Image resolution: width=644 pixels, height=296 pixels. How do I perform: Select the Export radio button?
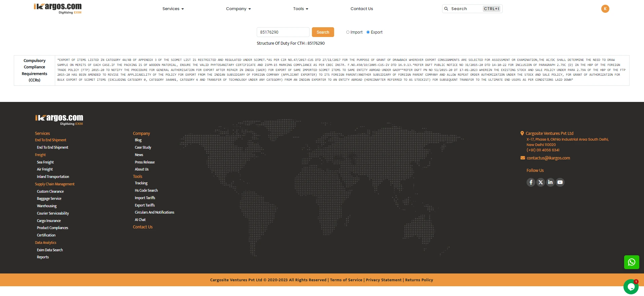coord(368,32)
